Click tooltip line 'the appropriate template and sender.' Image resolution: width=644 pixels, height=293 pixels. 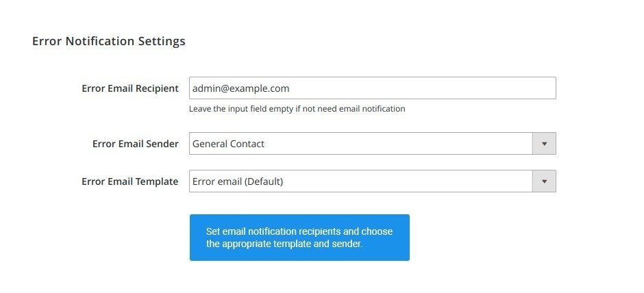click(284, 244)
